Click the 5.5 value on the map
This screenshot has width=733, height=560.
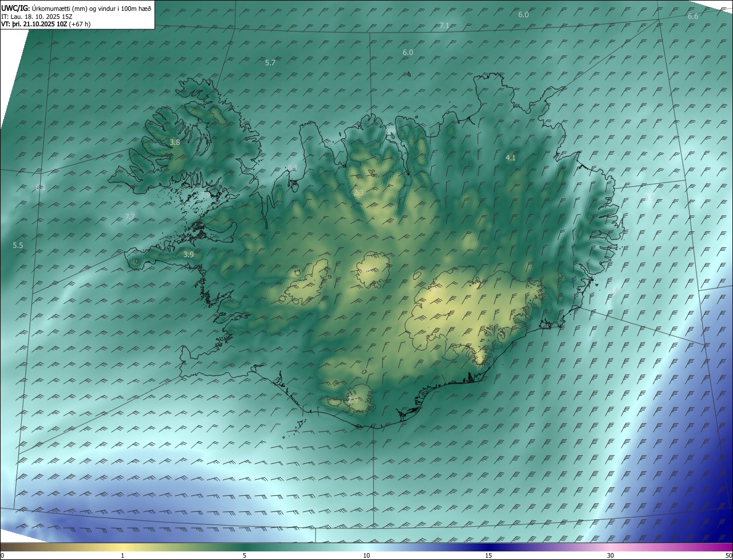tap(18, 246)
